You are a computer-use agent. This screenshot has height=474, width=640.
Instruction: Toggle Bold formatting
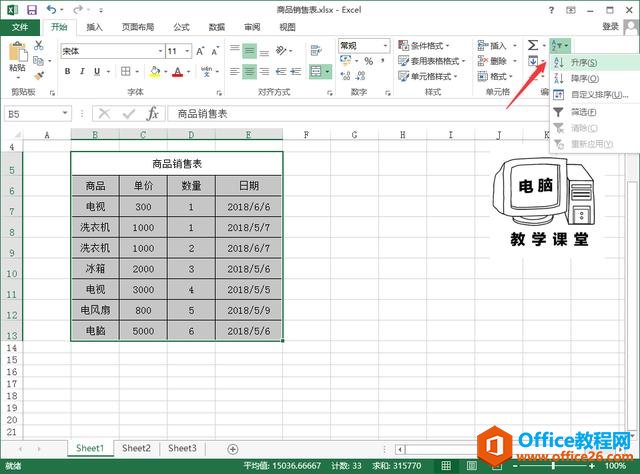67,71
